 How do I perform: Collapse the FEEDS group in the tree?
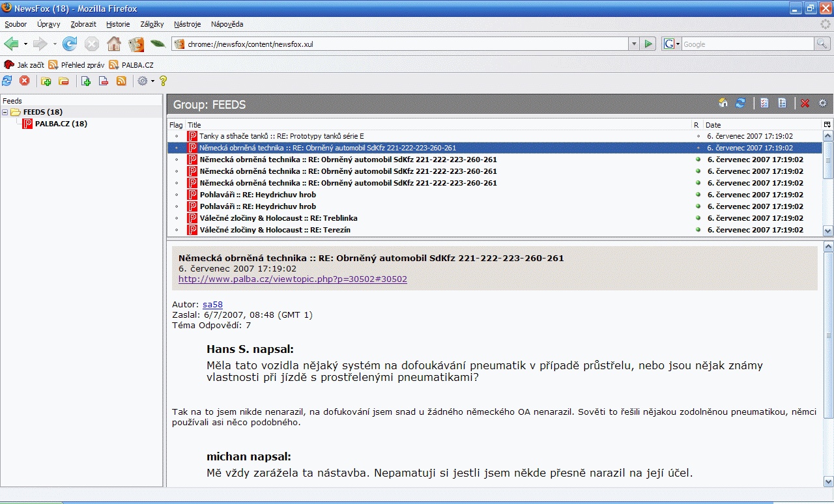click(5, 112)
